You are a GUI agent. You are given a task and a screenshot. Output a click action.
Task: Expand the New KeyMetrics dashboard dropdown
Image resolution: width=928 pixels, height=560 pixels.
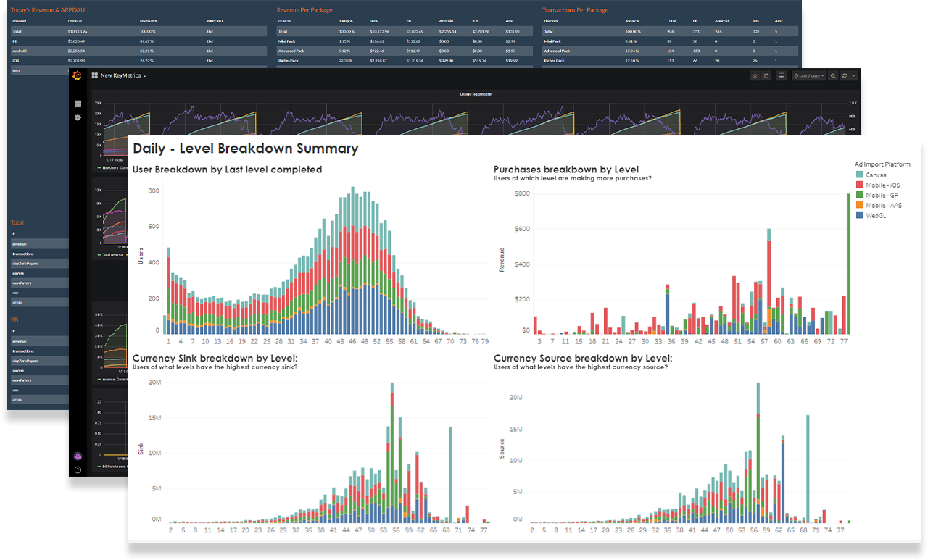pos(120,75)
